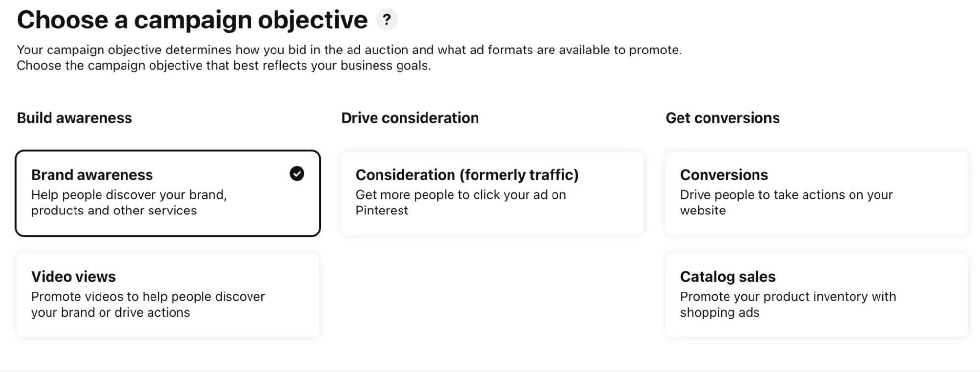Click the "Build awareness" section heading
Viewport: 980px width, 372px height.
coord(75,118)
